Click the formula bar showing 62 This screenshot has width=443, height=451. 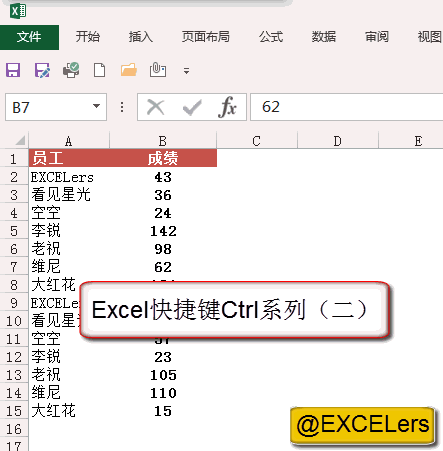pyautogui.click(x=347, y=107)
